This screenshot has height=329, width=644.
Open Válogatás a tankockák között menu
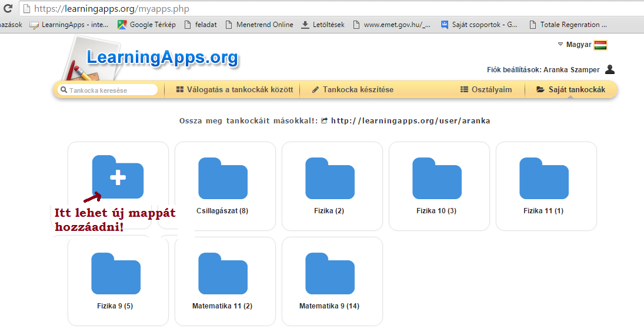235,89
